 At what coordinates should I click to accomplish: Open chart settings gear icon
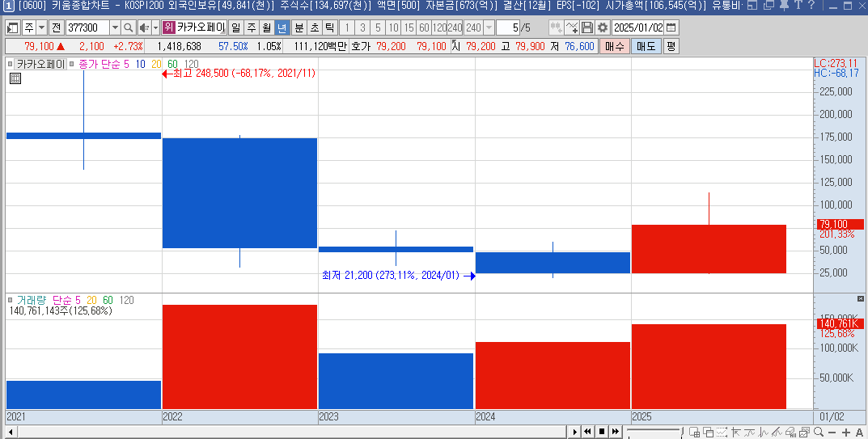click(x=603, y=27)
